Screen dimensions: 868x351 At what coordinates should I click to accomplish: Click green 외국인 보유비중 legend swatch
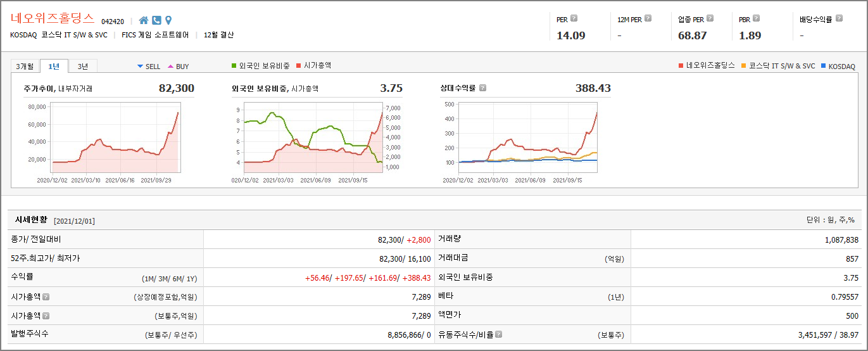click(x=235, y=66)
